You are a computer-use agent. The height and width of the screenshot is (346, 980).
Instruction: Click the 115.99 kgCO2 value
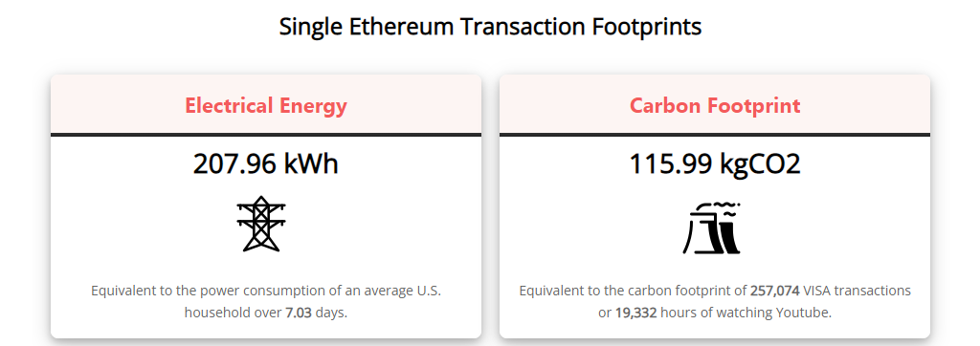point(714,164)
